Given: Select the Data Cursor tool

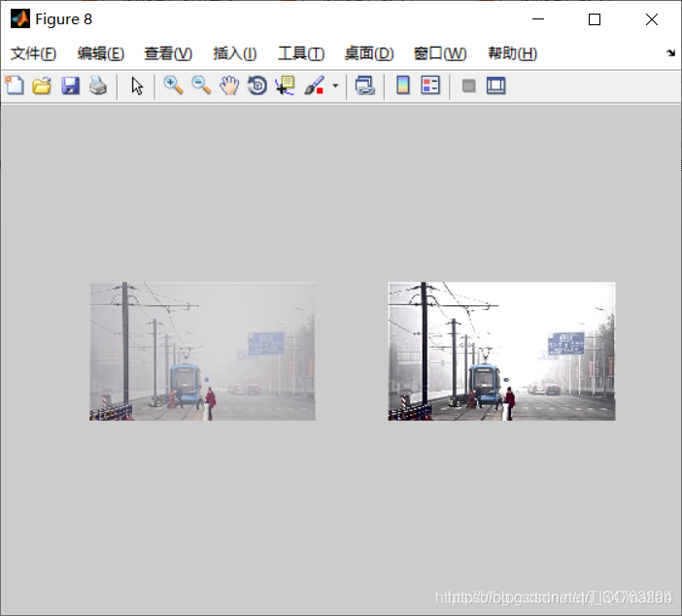Looking at the screenshot, I should tap(285, 86).
